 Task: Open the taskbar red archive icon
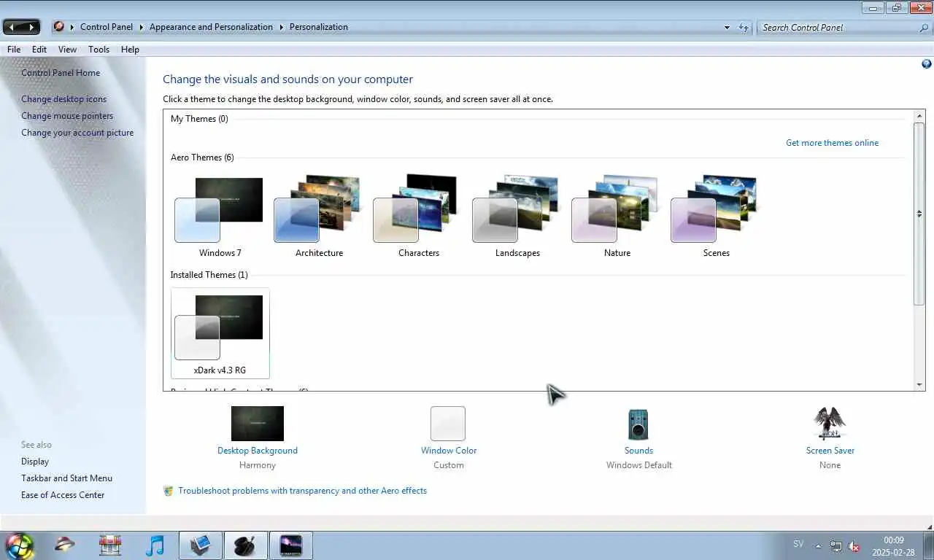110,545
